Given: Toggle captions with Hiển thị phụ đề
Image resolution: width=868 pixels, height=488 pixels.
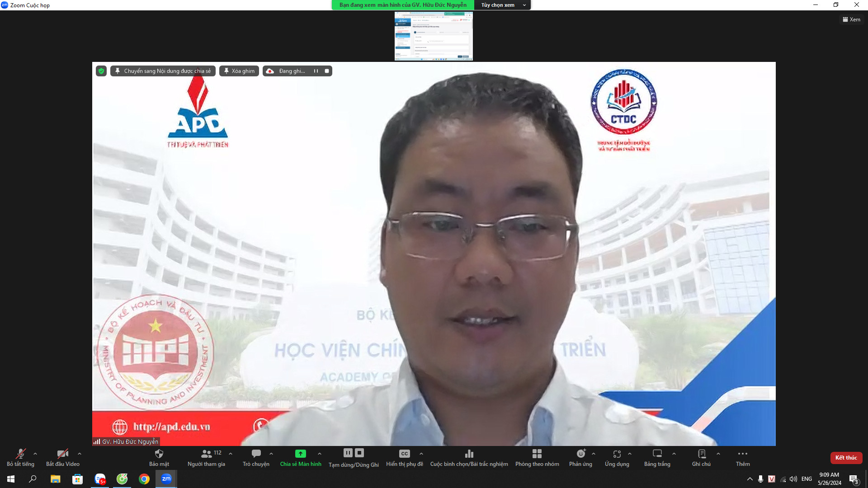Looking at the screenshot, I should [404, 454].
